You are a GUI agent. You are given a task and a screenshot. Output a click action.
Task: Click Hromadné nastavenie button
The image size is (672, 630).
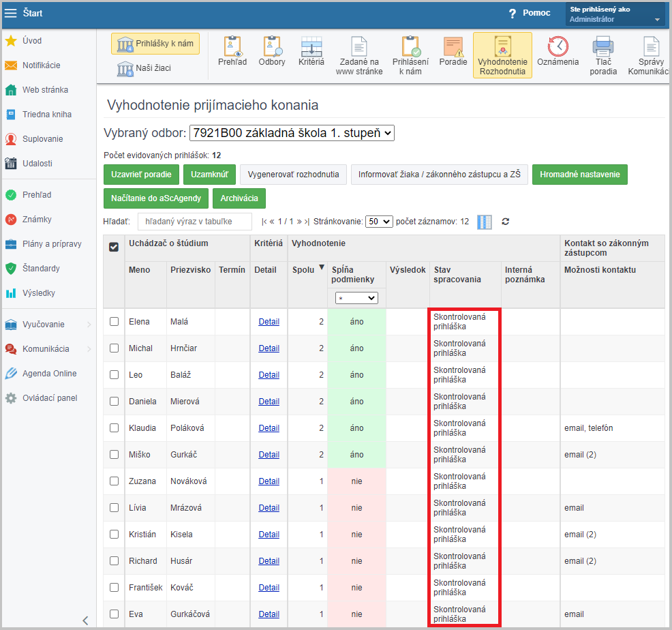point(580,175)
